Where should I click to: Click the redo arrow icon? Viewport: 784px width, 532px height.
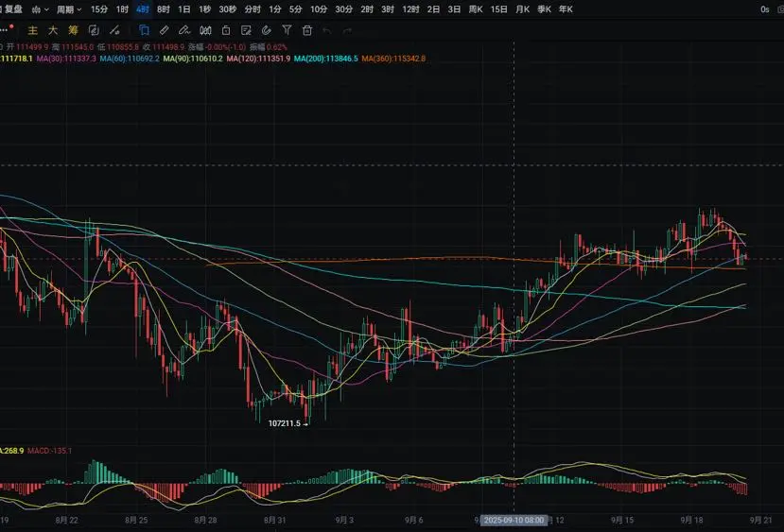pos(347,31)
